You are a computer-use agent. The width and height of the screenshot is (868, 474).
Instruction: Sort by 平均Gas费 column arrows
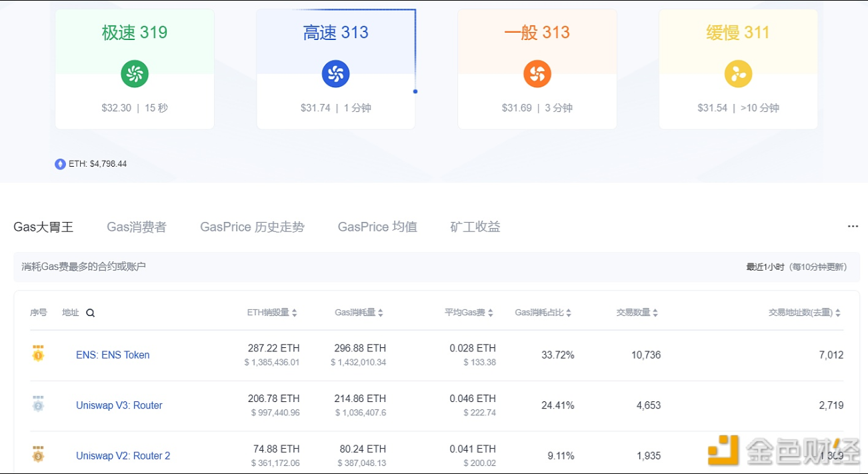click(x=491, y=313)
